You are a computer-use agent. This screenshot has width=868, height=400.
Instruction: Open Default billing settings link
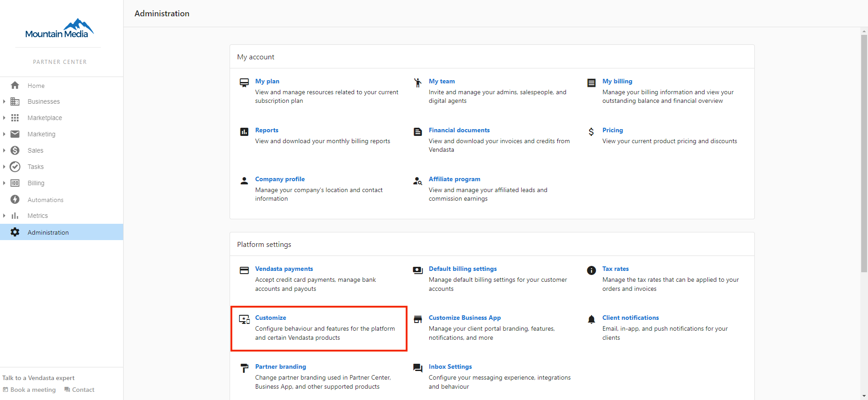(x=463, y=269)
